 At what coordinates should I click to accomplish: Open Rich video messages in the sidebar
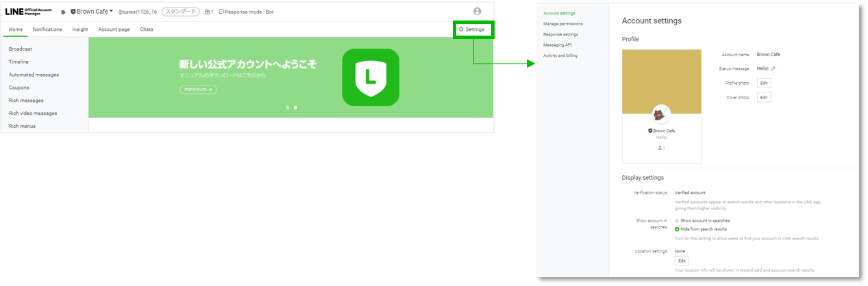33,113
